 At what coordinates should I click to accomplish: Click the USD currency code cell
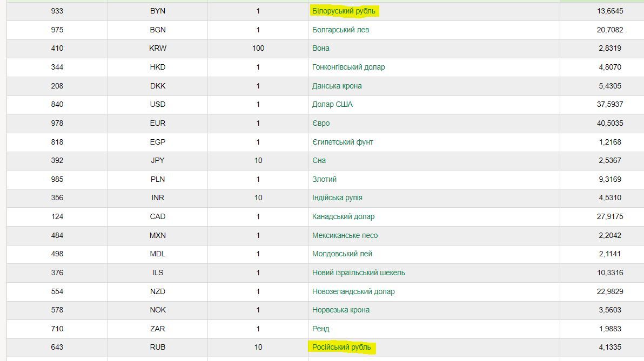coord(158,104)
